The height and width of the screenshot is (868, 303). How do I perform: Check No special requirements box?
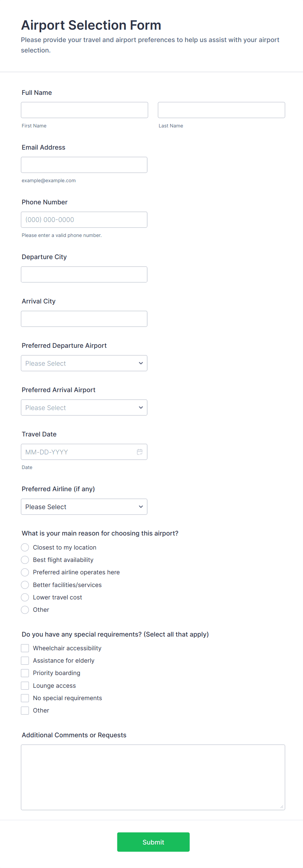[25, 698]
